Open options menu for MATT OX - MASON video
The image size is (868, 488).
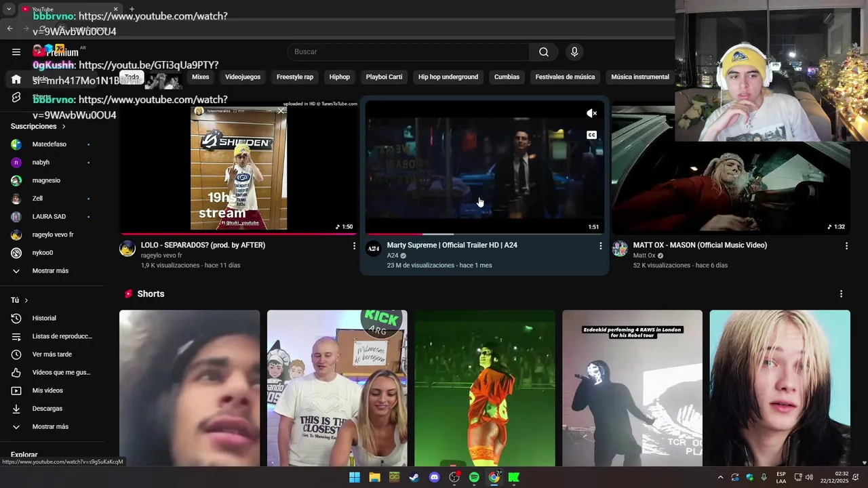(x=846, y=246)
